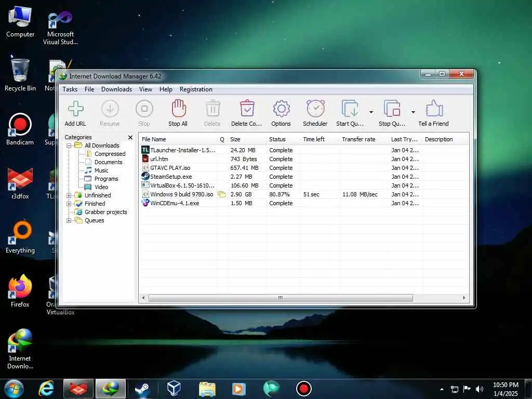Select the TLauncher-Installer download row
The height and width of the screenshot is (399, 532).
303,150
